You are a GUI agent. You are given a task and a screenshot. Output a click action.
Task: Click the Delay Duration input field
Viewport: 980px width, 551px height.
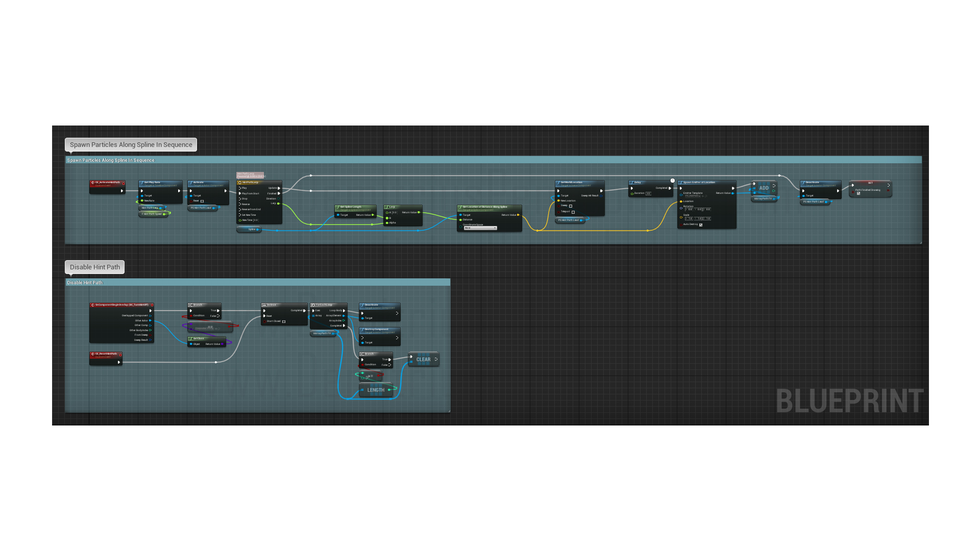click(x=649, y=193)
